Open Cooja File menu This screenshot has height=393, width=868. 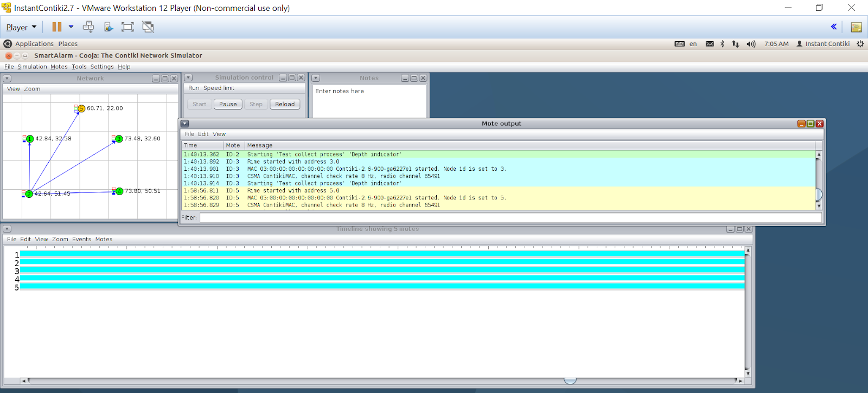[x=9, y=67]
